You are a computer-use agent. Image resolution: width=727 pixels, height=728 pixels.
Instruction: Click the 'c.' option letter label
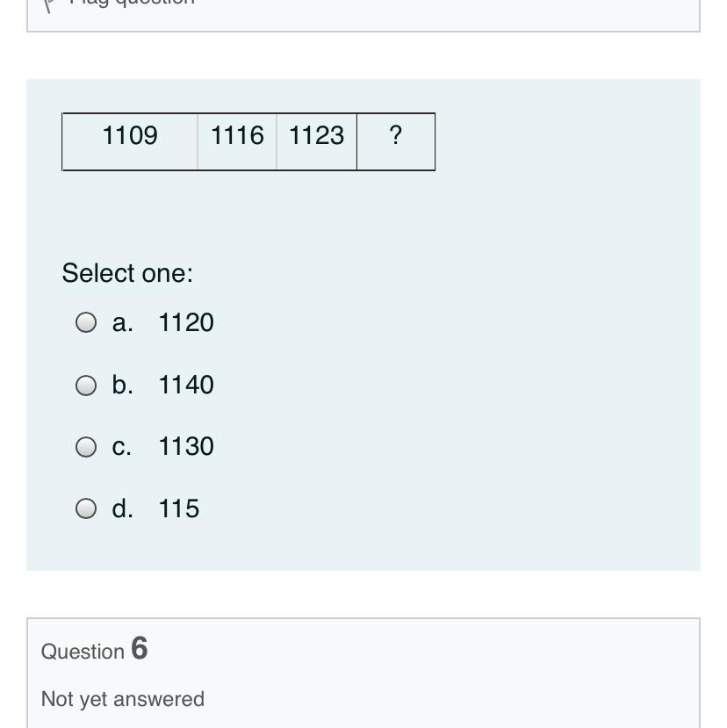pos(122,447)
